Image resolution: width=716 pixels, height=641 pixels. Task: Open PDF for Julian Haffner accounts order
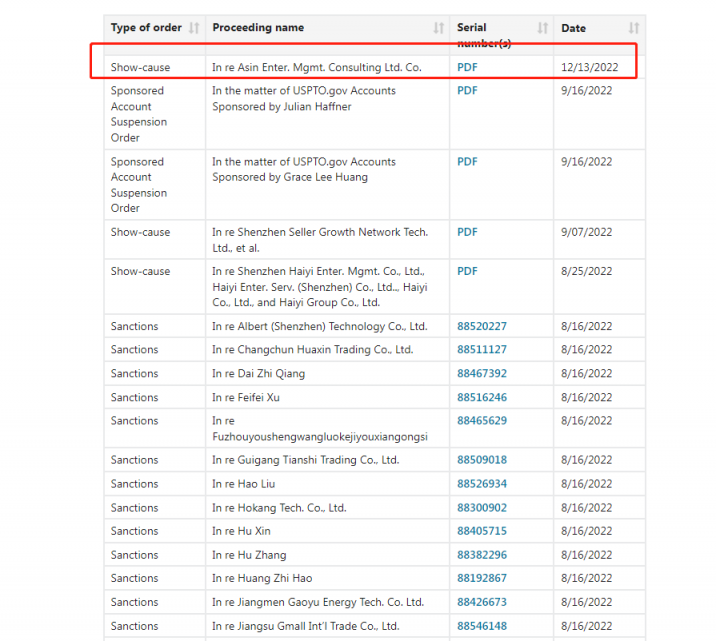pyautogui.click(x=467, y=91)
